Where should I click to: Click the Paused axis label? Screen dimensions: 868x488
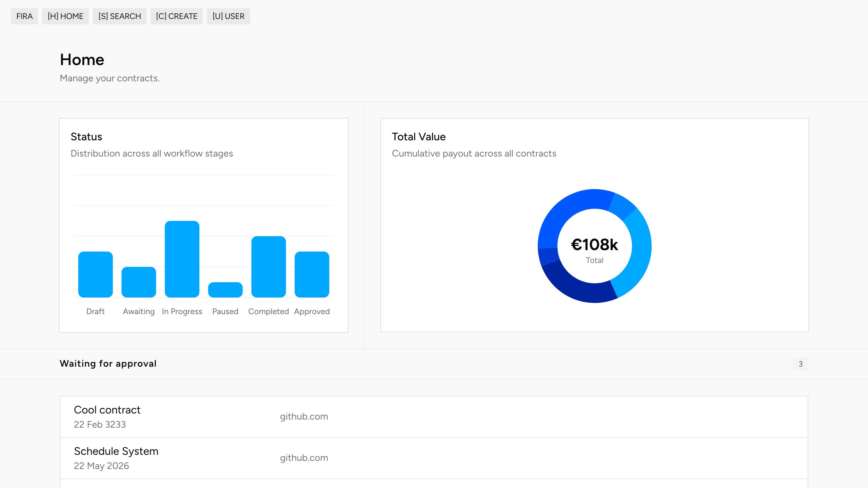(225, 311)
